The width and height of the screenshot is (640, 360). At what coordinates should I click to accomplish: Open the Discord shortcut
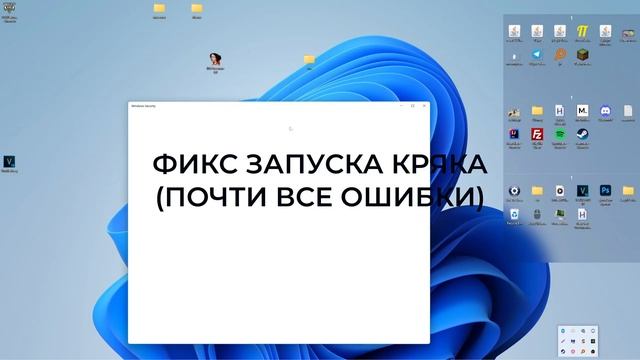[605, 111]
